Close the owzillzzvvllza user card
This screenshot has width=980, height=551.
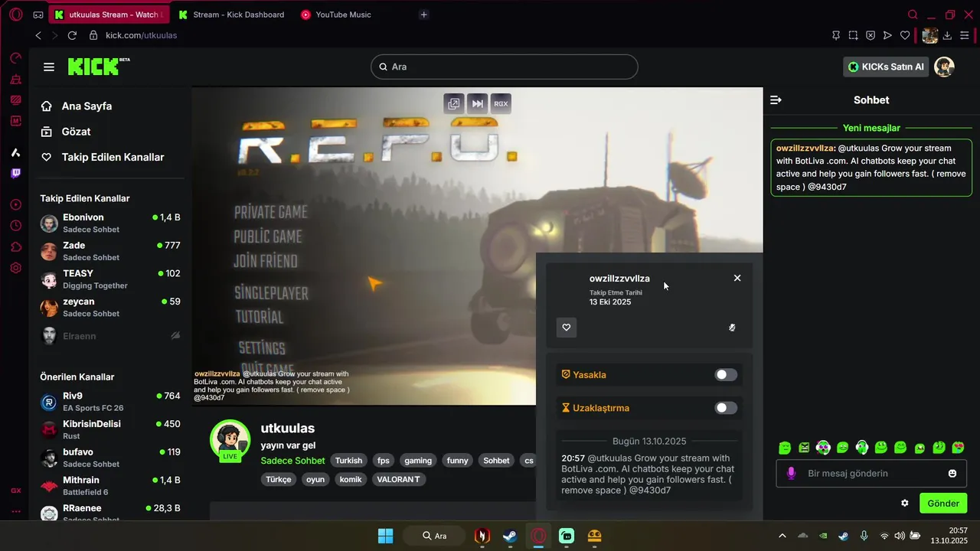tap(737, 278)
